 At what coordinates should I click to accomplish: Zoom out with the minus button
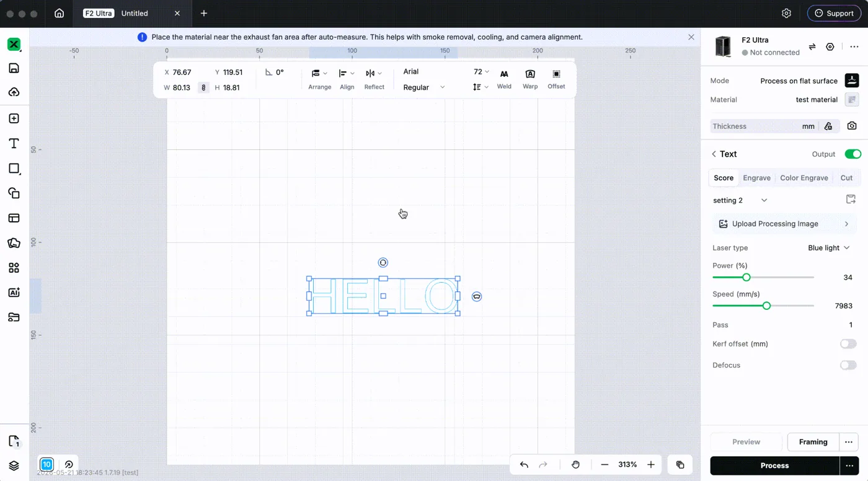pyautogui.click(x=604, y=465)
